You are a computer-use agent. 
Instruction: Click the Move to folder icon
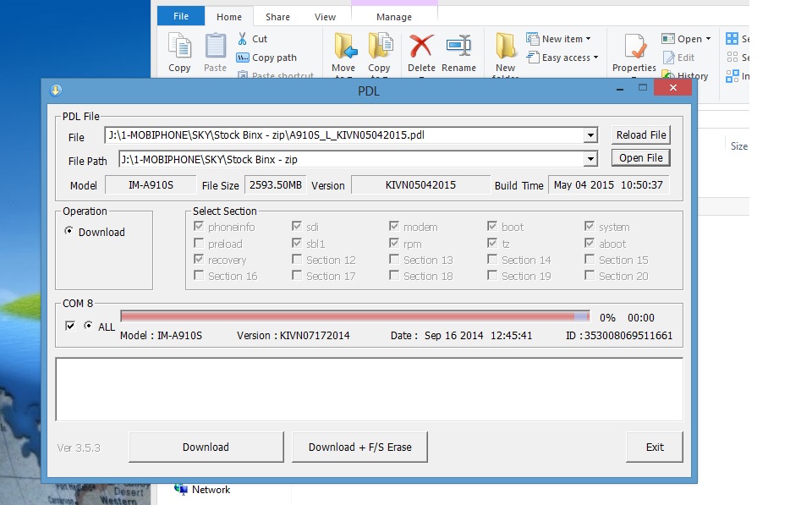pyautogui.click(x=343, y=47)
